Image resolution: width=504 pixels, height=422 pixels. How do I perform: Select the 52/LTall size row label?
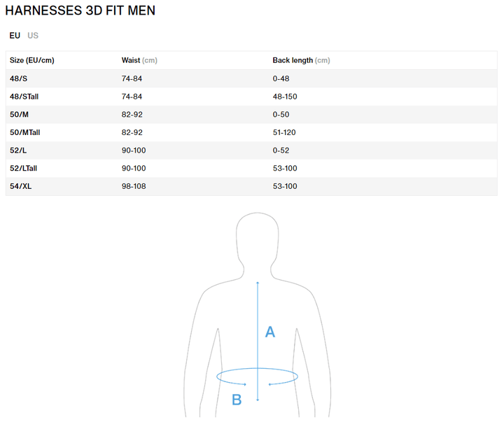[25, 169]
